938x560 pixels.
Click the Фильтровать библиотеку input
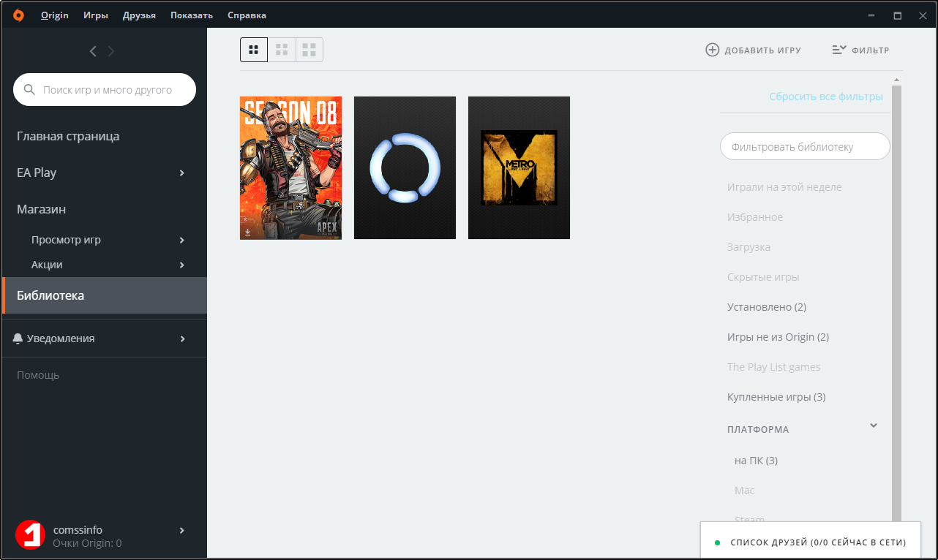pos(805,146)
